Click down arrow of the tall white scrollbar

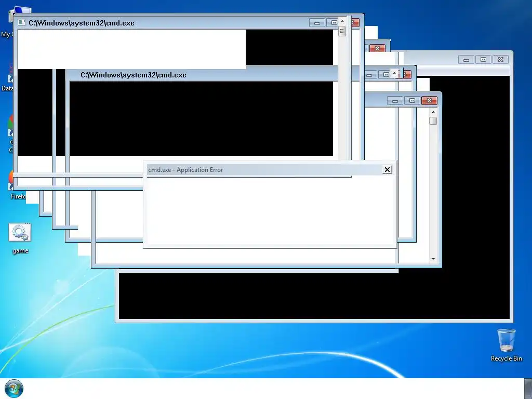click(x=433, y=259)
